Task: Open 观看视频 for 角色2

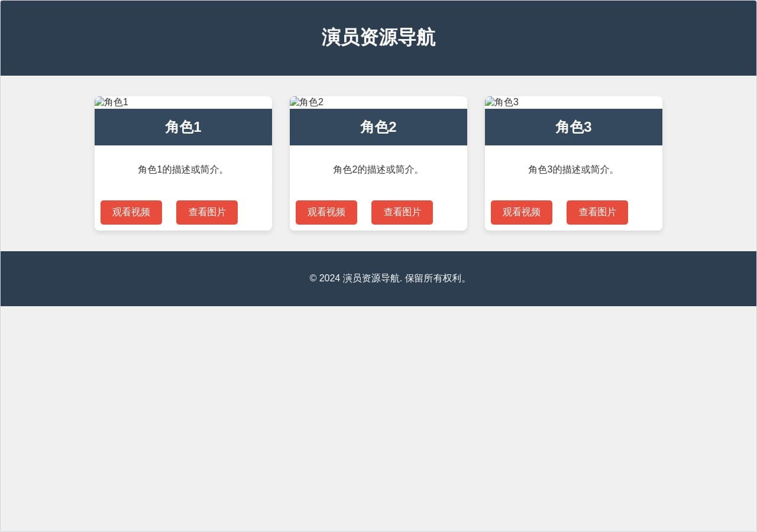Action: [326, 212]
